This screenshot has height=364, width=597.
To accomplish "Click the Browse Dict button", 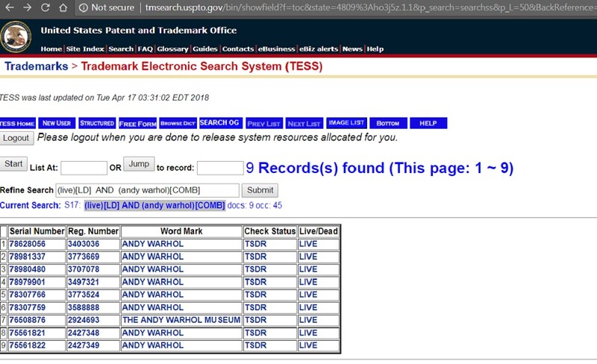I will pos(178,123).
